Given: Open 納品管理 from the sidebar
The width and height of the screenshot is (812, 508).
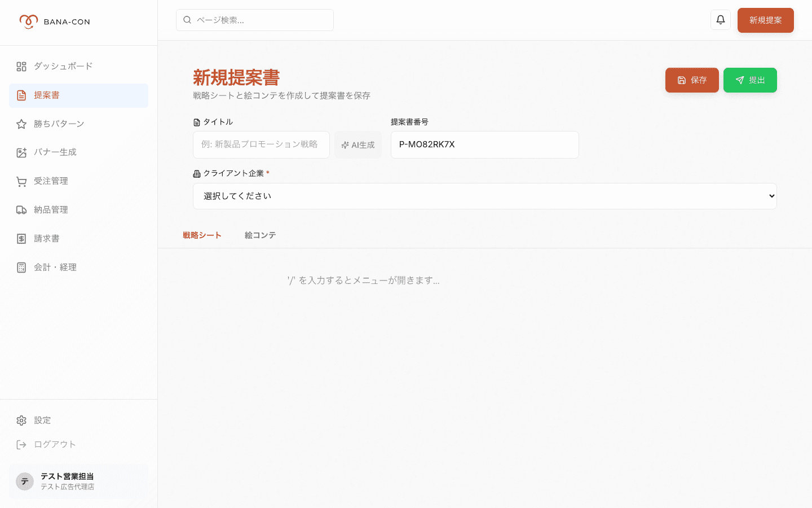Looking at the screenshot, I should [50, 209].
